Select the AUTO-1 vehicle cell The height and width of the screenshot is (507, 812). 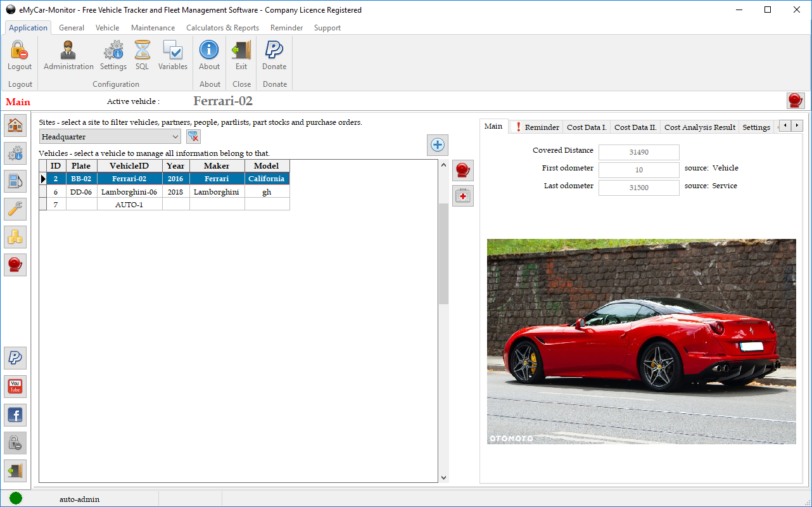(129, 204)
